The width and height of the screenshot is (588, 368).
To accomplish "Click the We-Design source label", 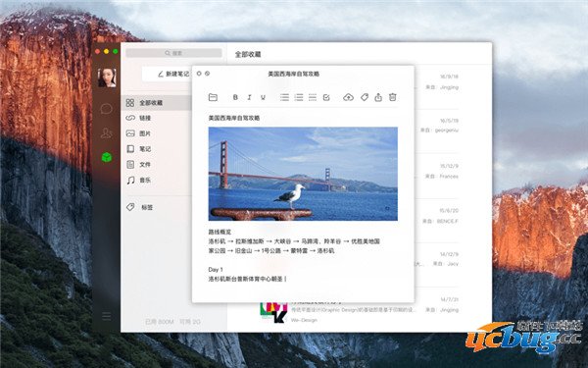I will [304, 320].
